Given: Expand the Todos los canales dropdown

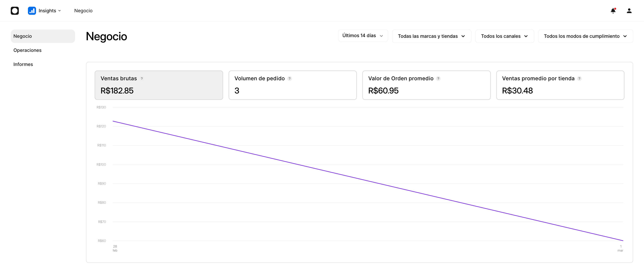Looking at the screenshot, I should (504, 36).
